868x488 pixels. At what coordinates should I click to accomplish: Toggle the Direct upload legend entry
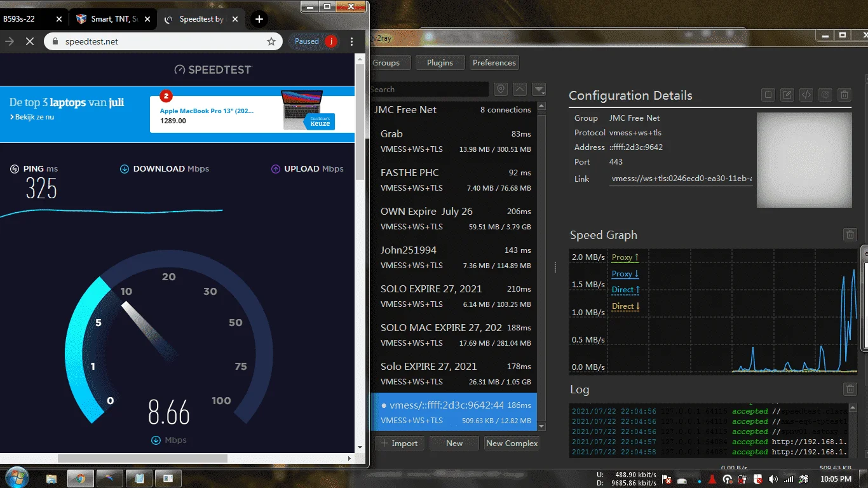(626, 290)
